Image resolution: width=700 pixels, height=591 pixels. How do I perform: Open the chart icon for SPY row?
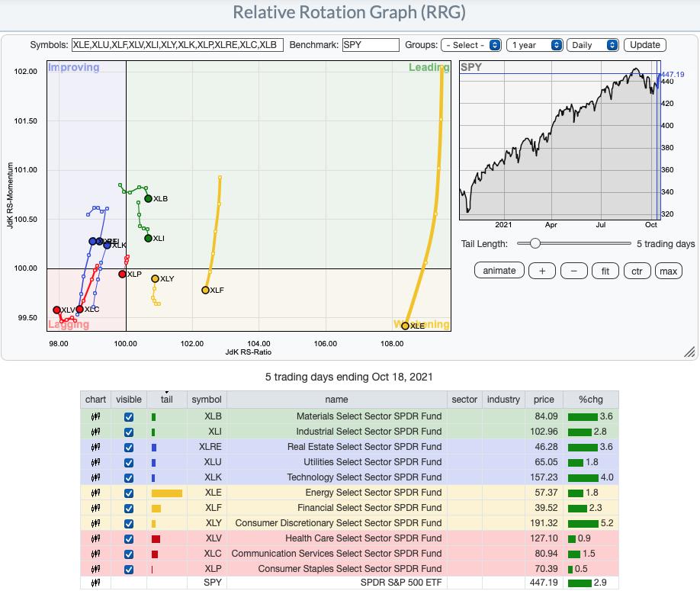pos(95,583)
